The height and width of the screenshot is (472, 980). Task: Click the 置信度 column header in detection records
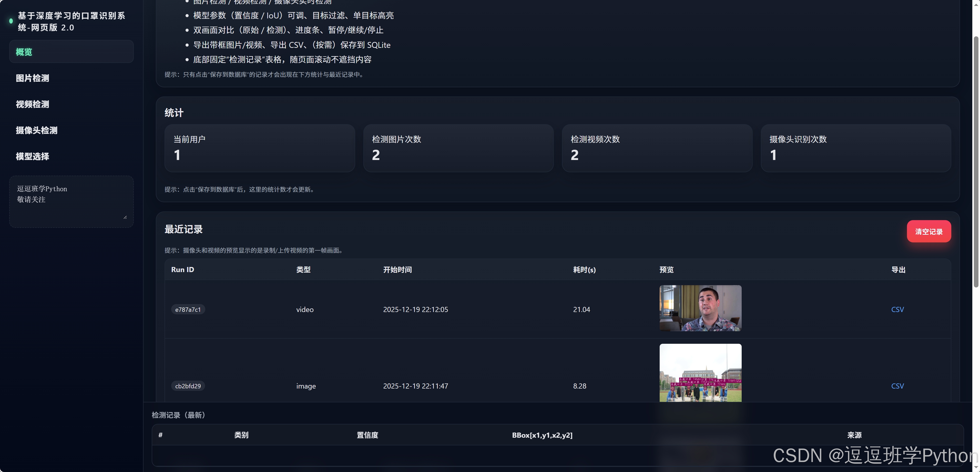[x=367, y=435]
